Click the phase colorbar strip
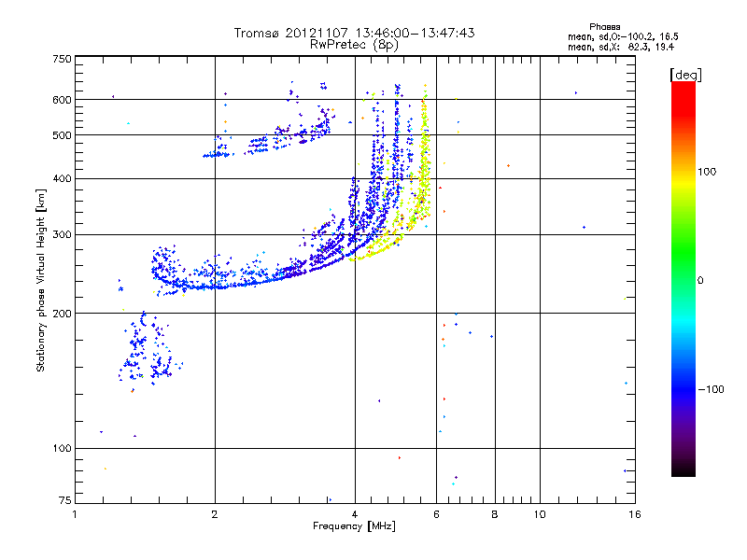747x560 pixels. click(x=684, y=279)
